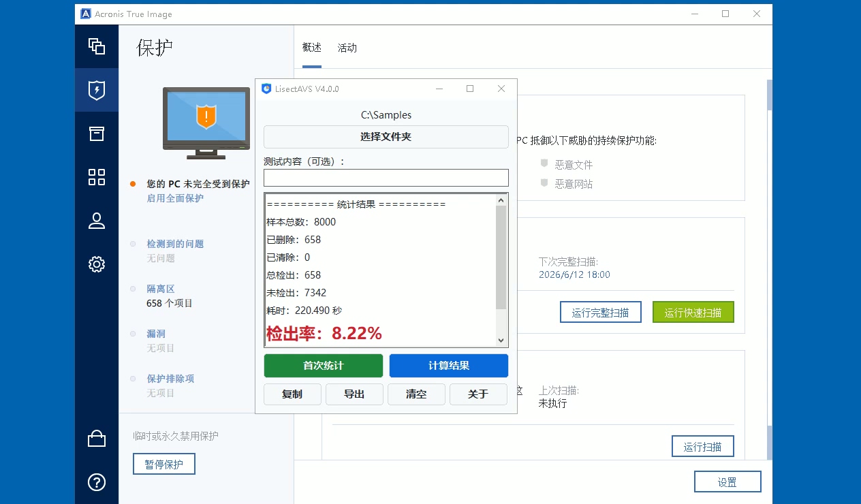Click the 启用全面保护 link
Image resolution: width=861 pixels, height=504 pixels.
175,198
